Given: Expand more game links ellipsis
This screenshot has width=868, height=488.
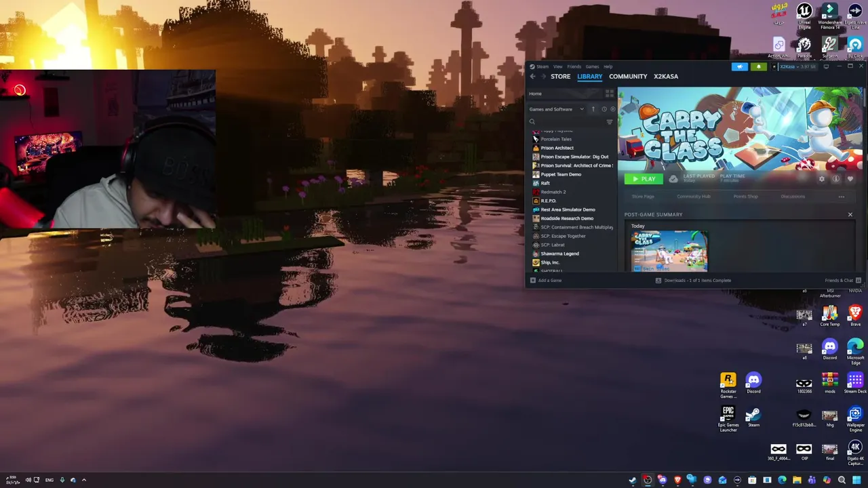Looking at the screenshot, I should 842,197.
